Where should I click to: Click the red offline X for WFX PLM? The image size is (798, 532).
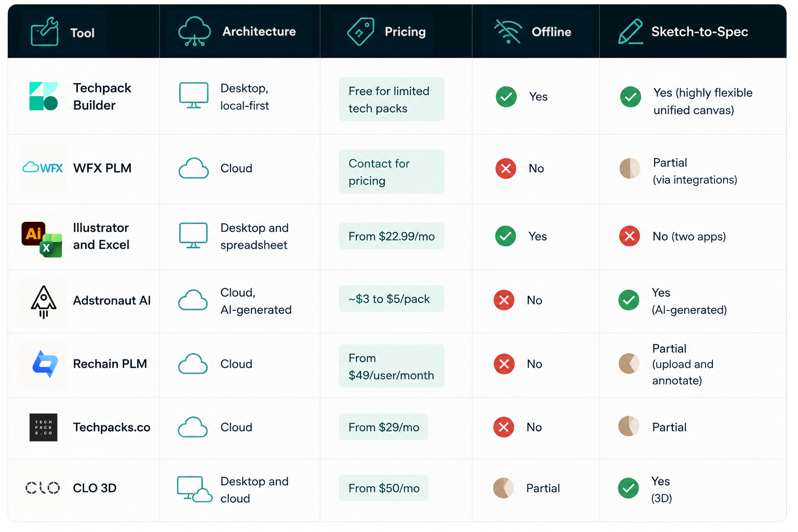click(506, 168)
